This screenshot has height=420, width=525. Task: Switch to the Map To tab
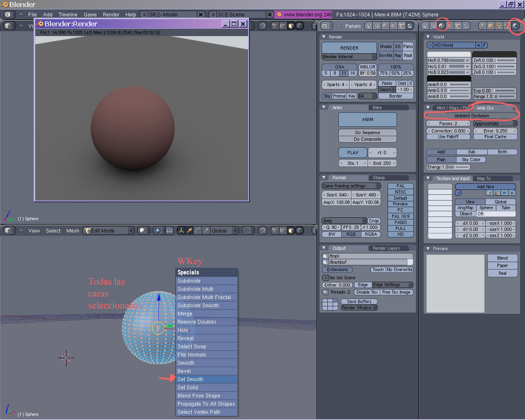[492, 178]
